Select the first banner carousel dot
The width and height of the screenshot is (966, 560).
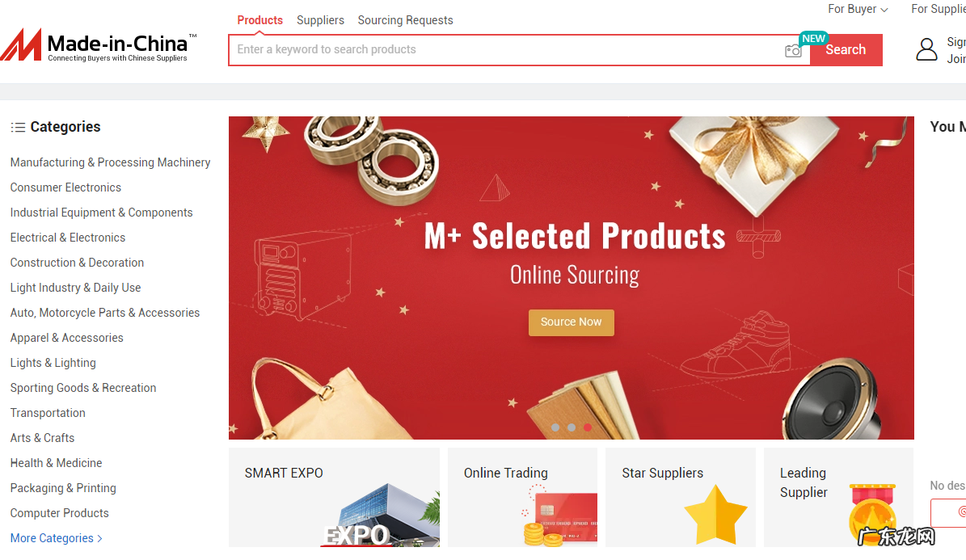tap(555, 427)
